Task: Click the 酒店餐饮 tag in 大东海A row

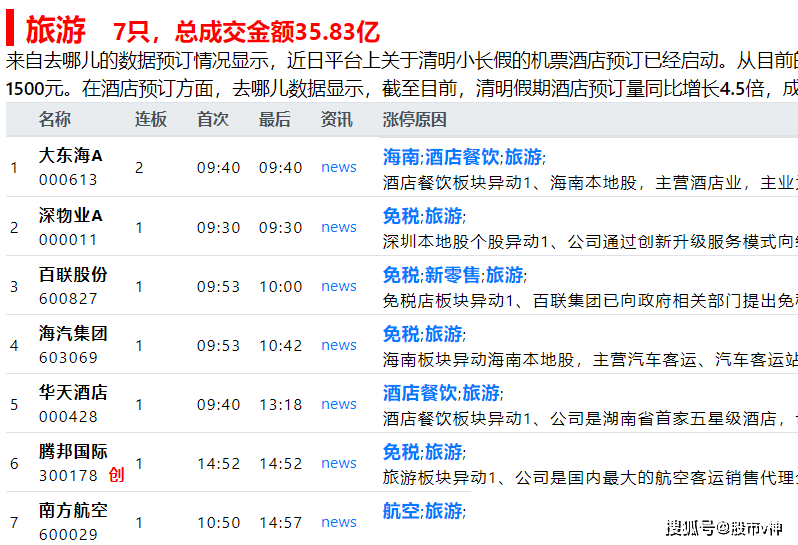Action: (x=462, y=157)
